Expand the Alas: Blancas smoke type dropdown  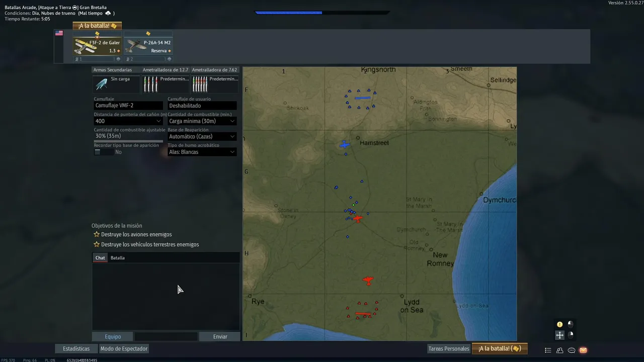[x=202, y=152]
